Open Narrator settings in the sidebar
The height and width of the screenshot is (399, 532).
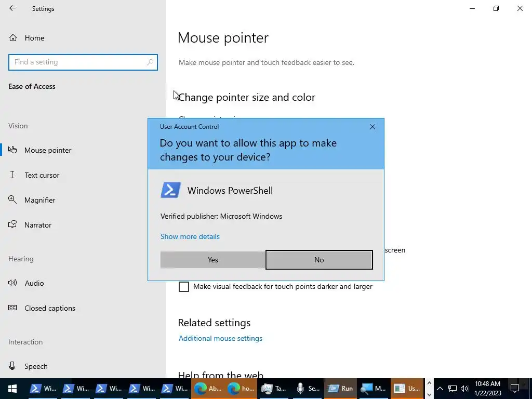[37, 225]
